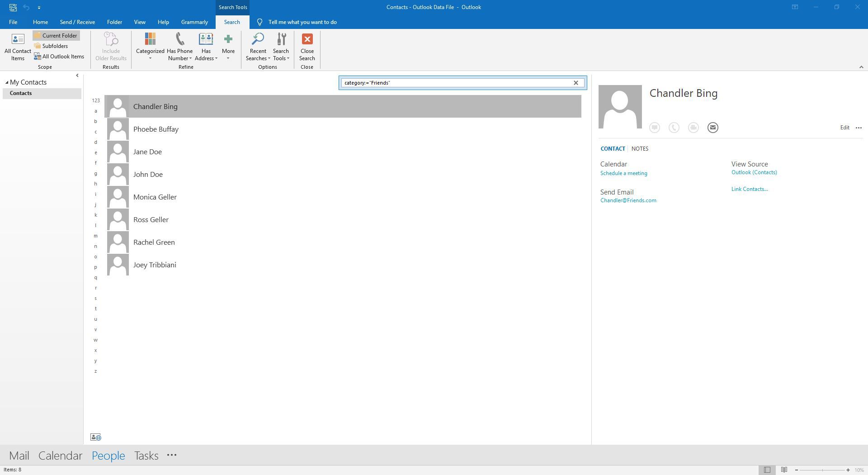This screenshot has height=475, width=868.
Task: Switch to the Folder ribbon tab
Action: click(114, 22)
